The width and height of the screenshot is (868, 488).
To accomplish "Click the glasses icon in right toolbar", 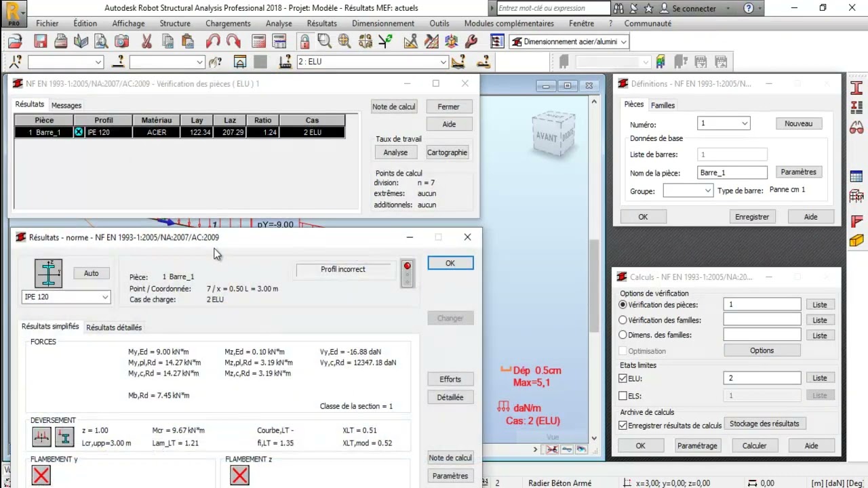I will point(856,127).
